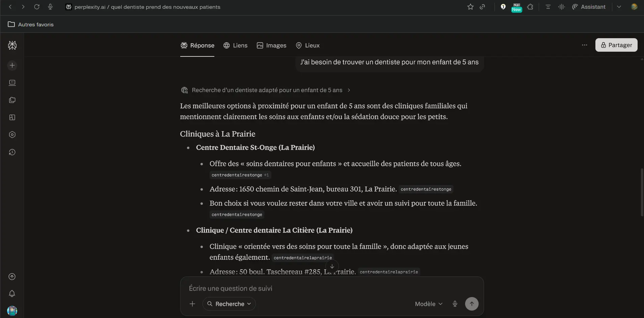Switch to the Liens tab
644x318 pixels.
point(236,45)
